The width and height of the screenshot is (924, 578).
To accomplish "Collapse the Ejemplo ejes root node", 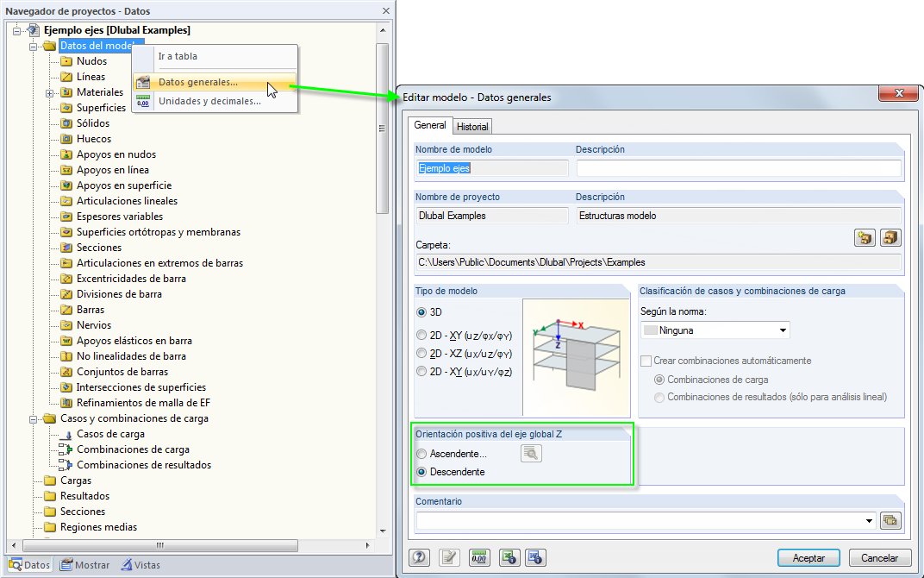I will (16, 31).
